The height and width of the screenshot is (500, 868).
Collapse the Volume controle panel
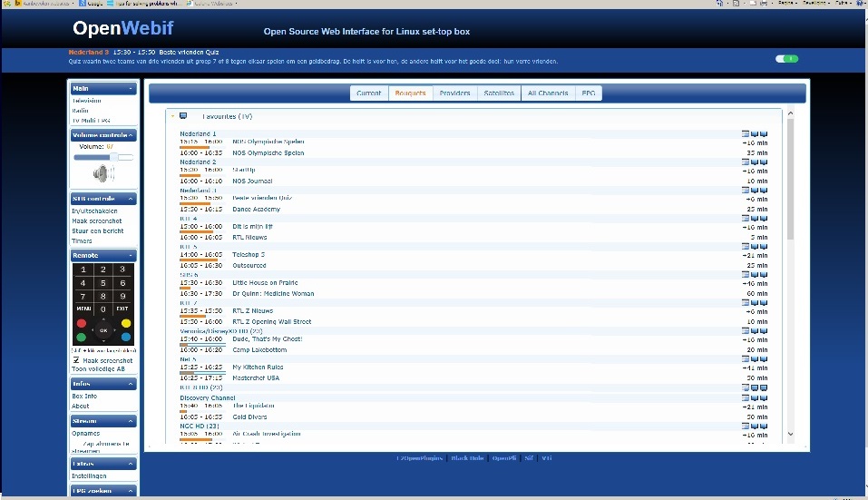[x=131, y=135]
